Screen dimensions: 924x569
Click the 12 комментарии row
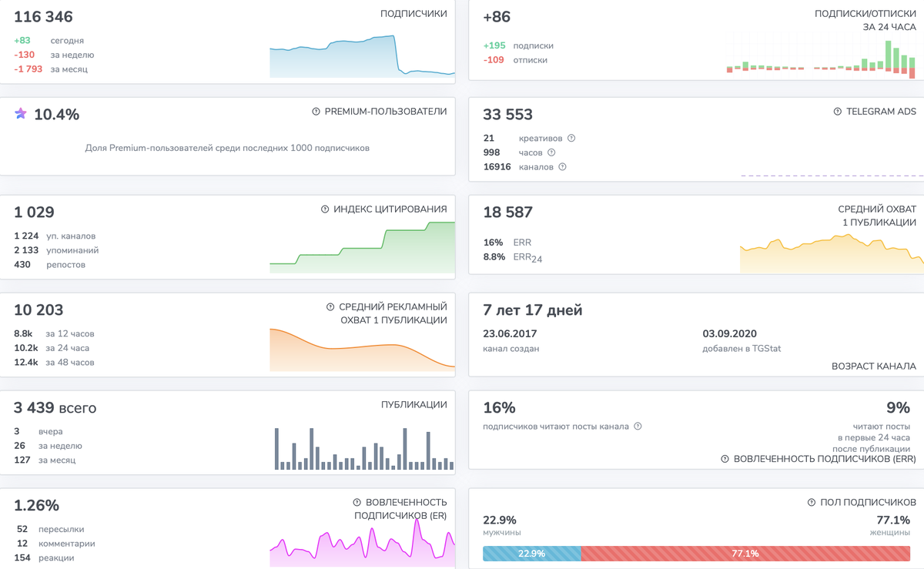coord(55,544)
